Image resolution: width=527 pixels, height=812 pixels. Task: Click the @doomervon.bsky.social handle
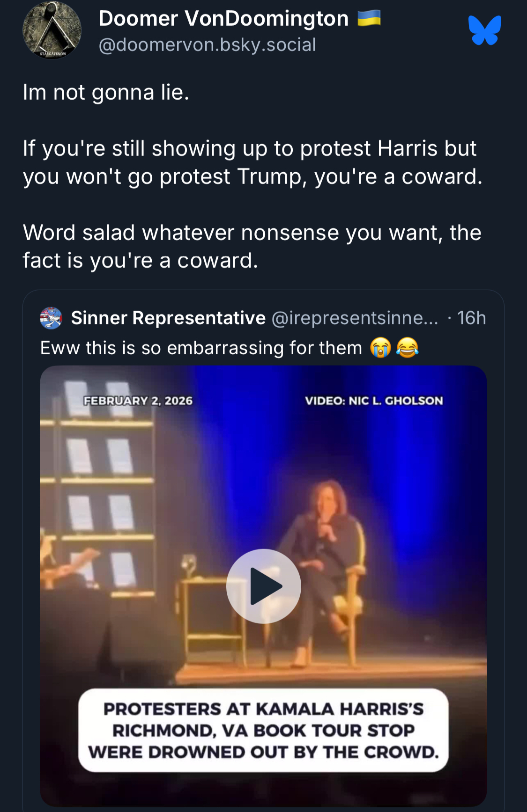coord(207,45)
